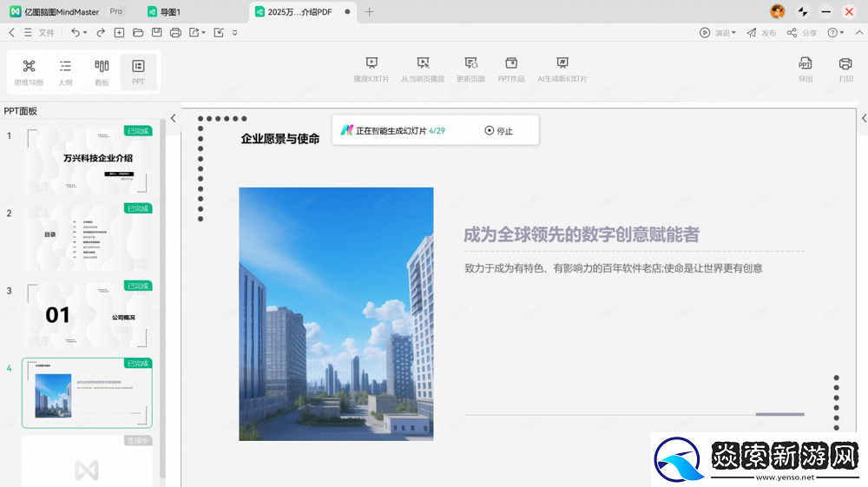This screenshot has height=487, width=868.
Task: Click the checkmark-document icon in quick toolbar
Action: point(219,33)
